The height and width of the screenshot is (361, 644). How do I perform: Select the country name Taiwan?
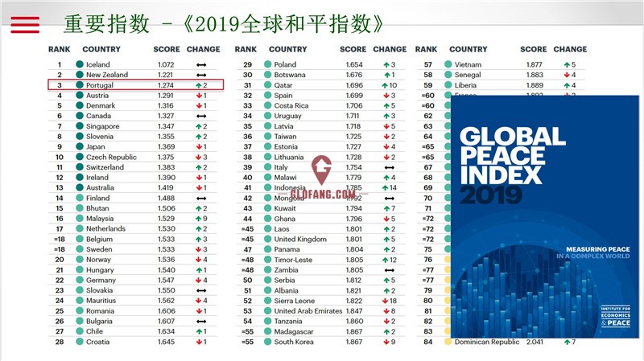click(x=285, y=136)
